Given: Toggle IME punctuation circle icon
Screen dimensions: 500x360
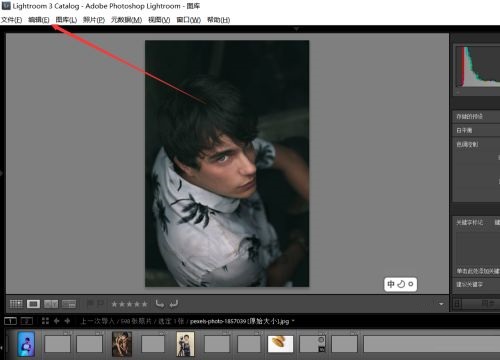Looking at the screenshot, I should [411, 284].
